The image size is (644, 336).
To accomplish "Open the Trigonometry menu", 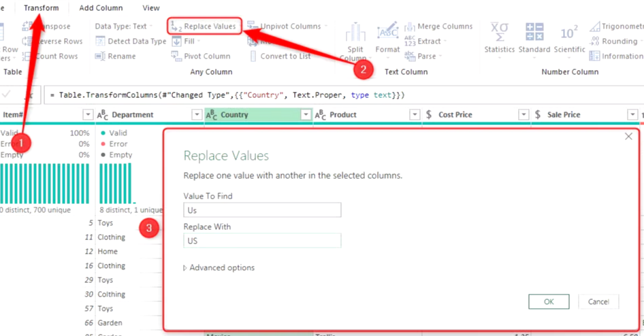I will (617, 27).
